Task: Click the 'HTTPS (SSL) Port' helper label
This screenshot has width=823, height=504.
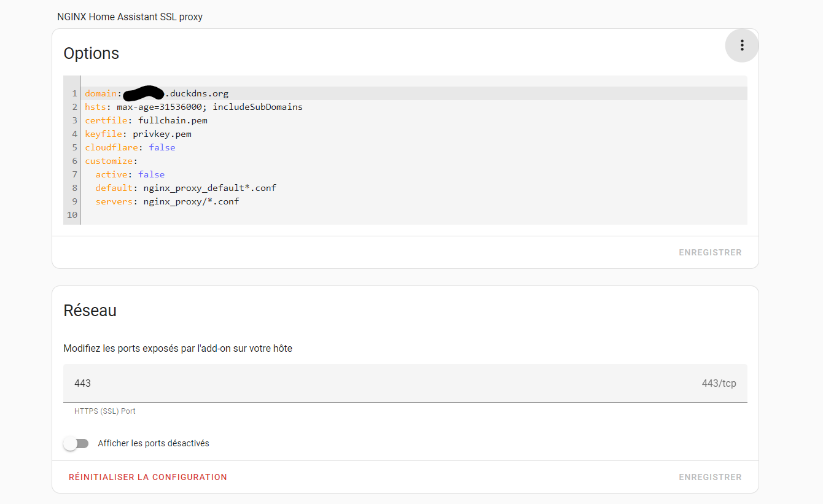Action: coord(105,411)
